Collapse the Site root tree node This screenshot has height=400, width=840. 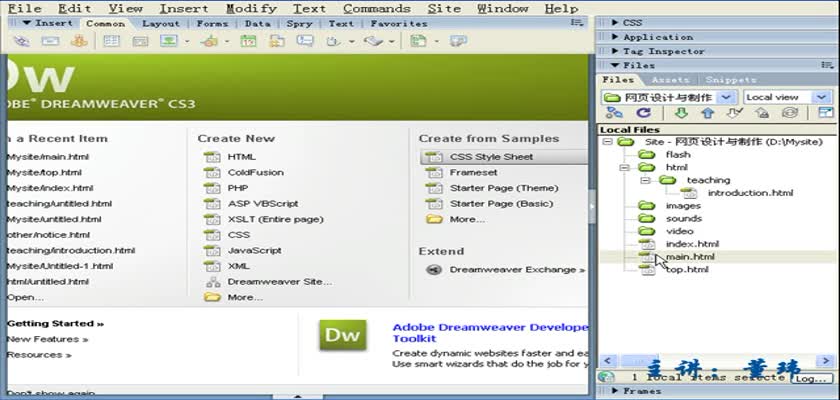point(607,142)
